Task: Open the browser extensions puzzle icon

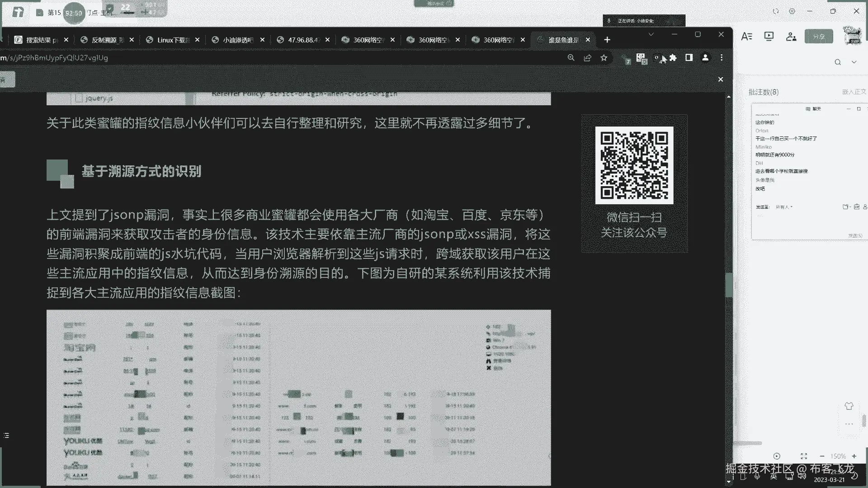Action: [x=673, y=58]
